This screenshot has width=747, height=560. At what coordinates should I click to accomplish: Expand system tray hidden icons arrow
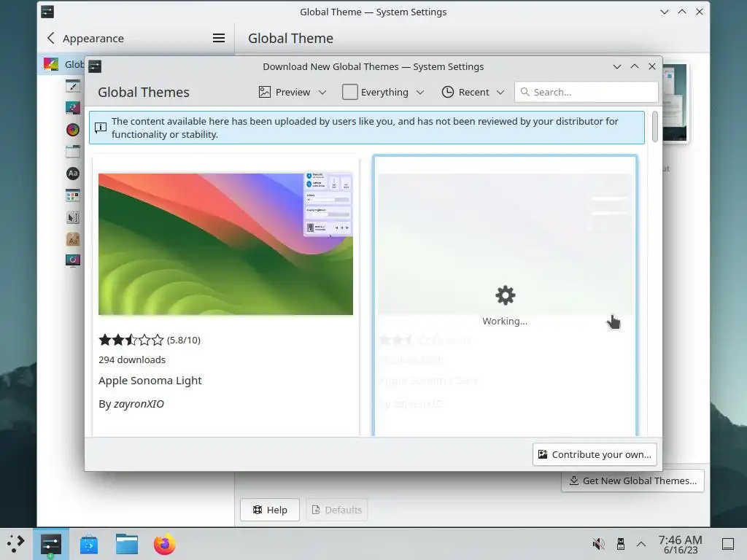tap(641, 544)
